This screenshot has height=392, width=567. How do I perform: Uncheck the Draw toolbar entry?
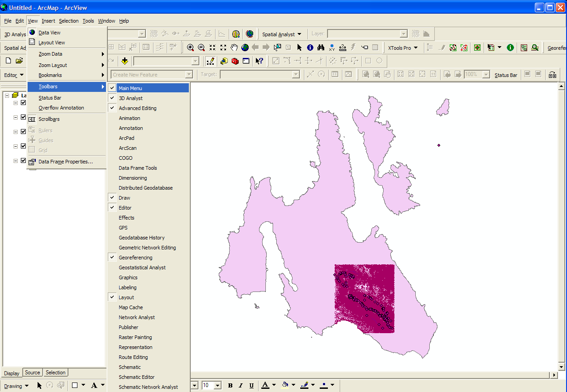(148, 198)
